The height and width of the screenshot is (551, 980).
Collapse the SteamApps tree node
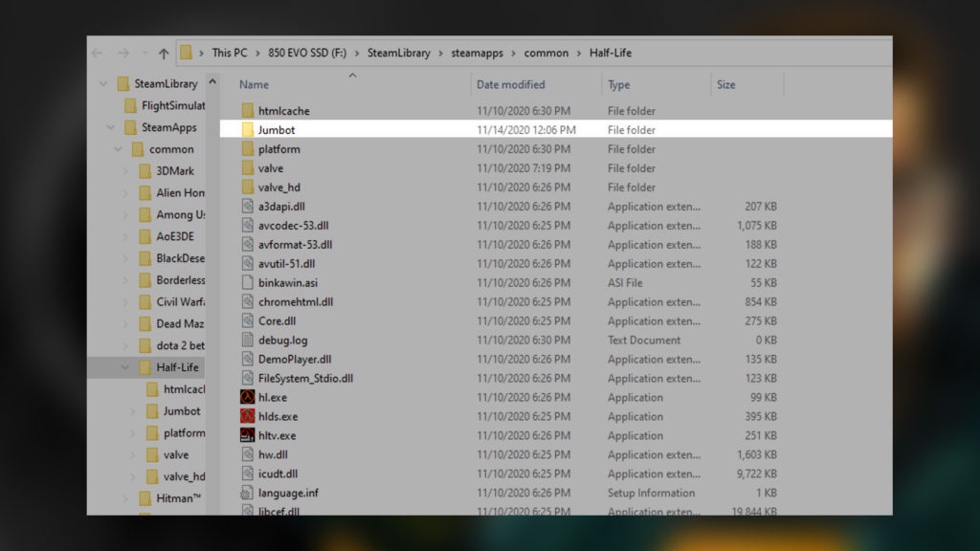click(111, 127)
